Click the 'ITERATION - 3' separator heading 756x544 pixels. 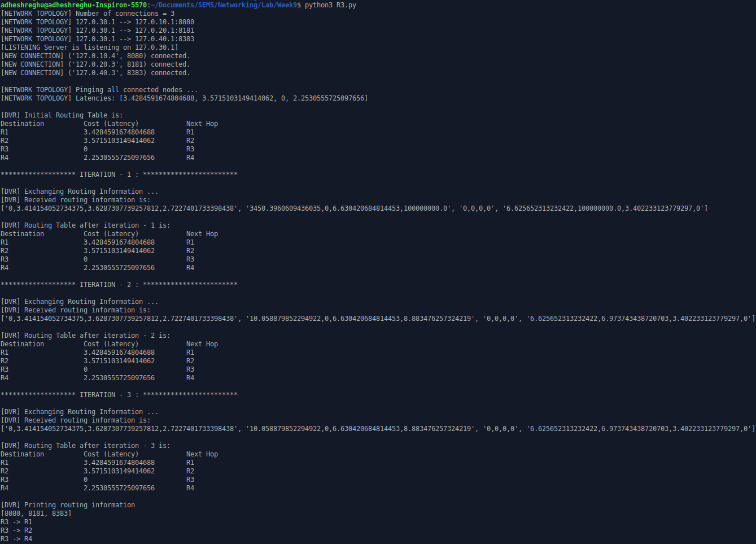[119, 395]
